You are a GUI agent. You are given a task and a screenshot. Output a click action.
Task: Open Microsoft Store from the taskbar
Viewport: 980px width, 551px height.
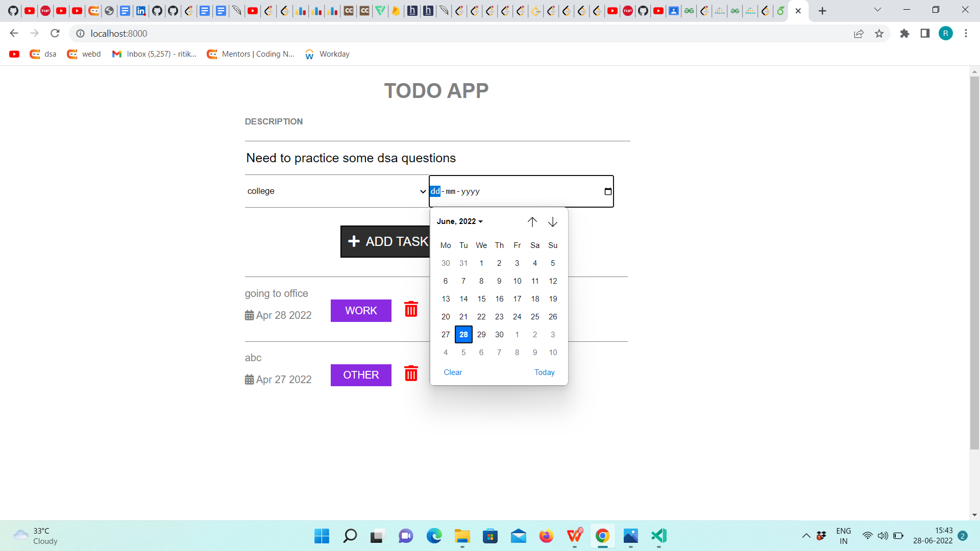click(x=491, y=536)
